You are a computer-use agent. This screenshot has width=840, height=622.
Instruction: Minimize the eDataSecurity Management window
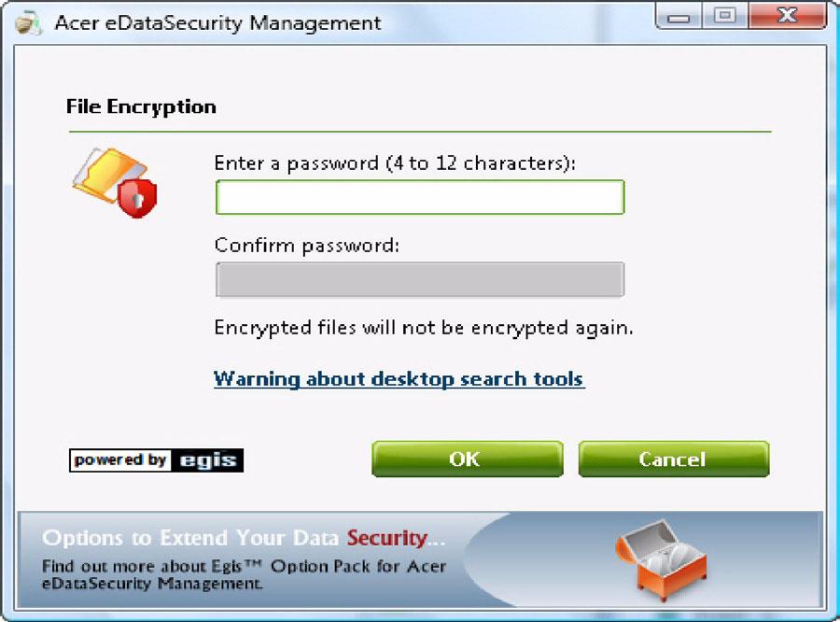coord(679,17)
